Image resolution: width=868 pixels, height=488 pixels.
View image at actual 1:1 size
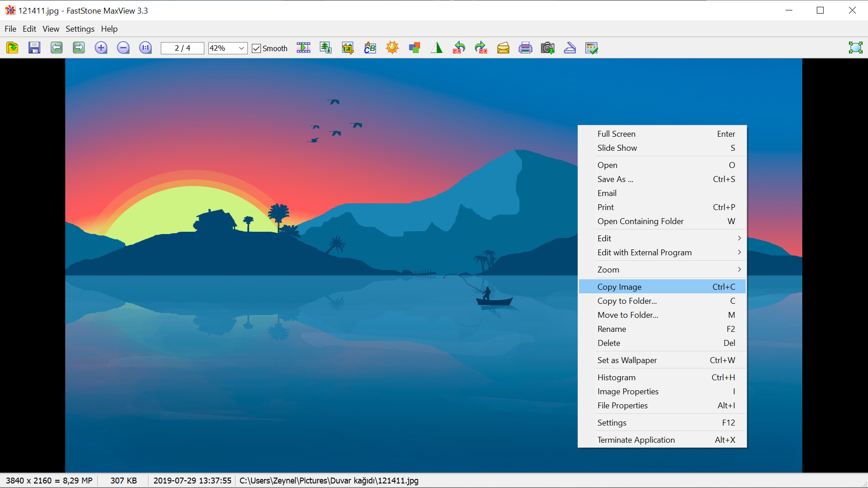click(x=145, y=48)
